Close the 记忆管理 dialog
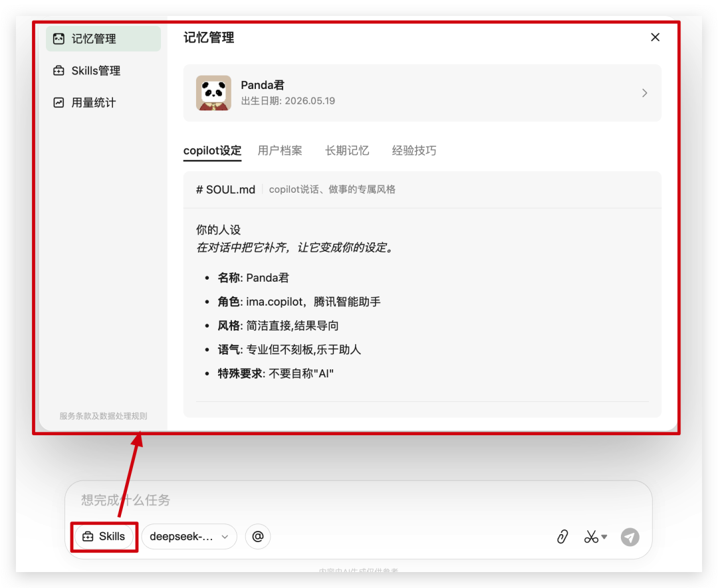The width and height of the screenshot is (718, 588). click(x=656, y=37)
